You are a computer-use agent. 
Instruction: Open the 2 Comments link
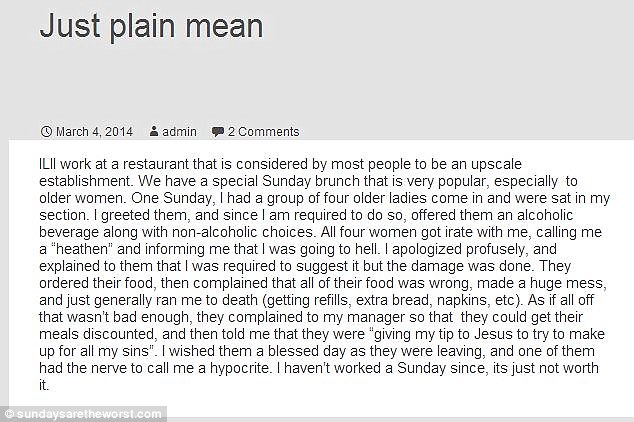(263, 132)
